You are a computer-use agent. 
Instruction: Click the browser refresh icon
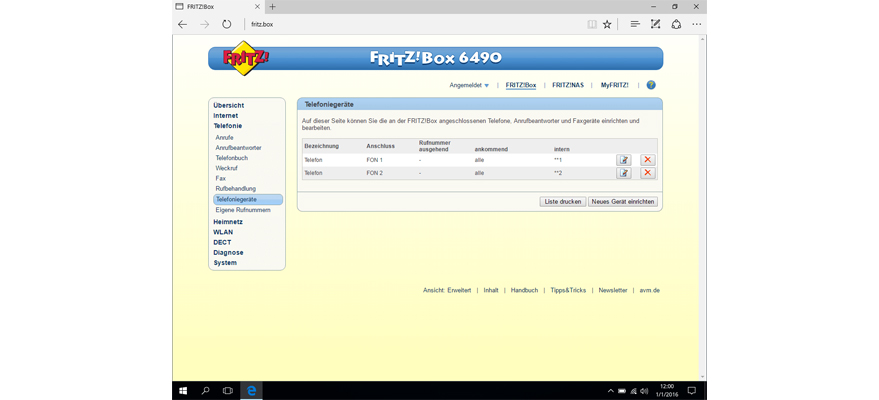pos(227,24)
